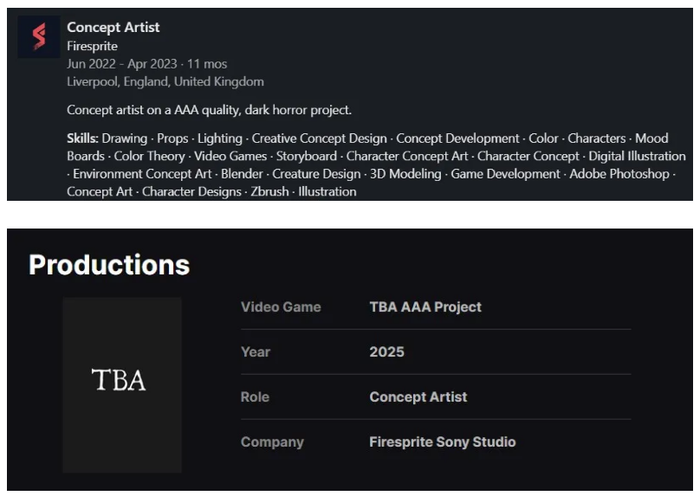This screenshot has width=700, height=496.
Task: Click the 3D Modeling skill
Action: [x=405, y=174]
